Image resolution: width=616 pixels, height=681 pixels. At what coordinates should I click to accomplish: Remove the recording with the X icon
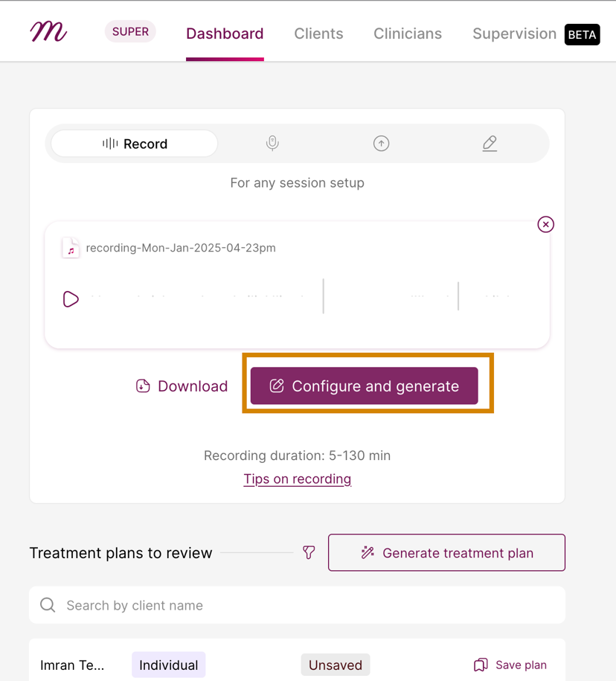tap(545, 225)
